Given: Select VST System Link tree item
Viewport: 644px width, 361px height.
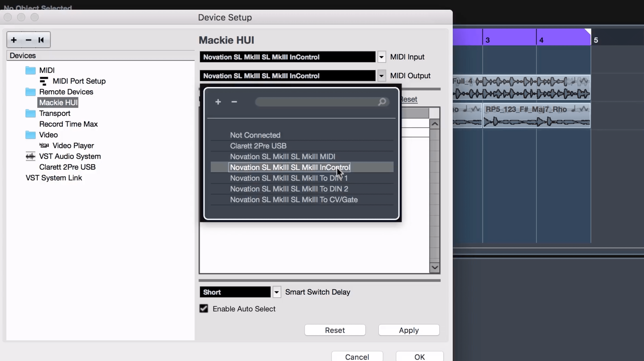Looking at the screenshot, I should (54, 178).
